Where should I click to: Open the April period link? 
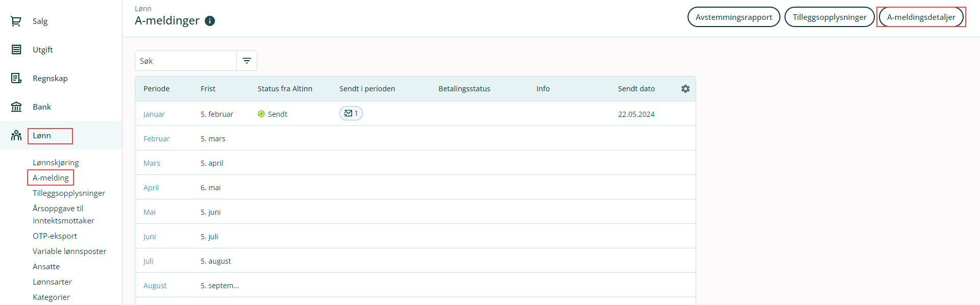pyautogui.click(x=151, y=188)
